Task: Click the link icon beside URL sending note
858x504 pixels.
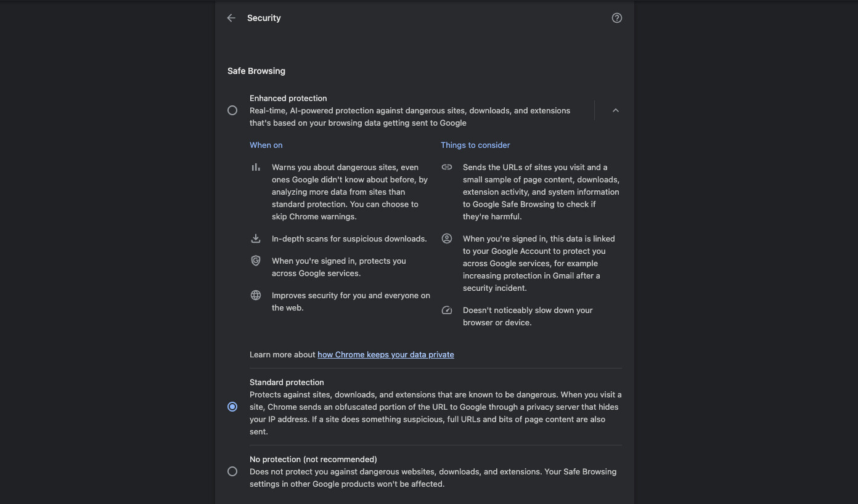Action: [x=447, y=167]
